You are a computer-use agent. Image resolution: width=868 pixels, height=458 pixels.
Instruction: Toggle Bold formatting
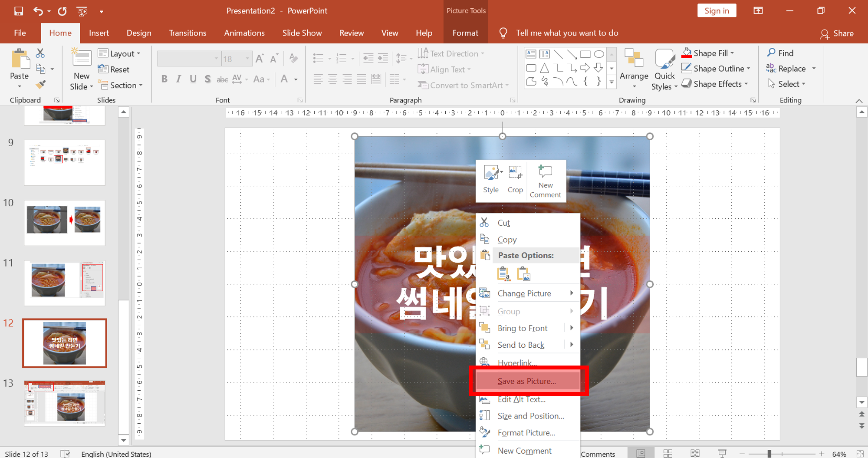(x=164, y=79)
